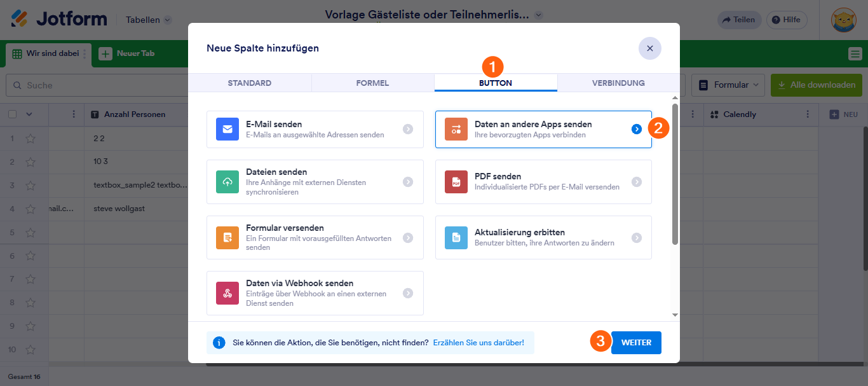Screen dimensions: 868x386
Task: Open the Formular dropdown
Action: coord(728,85)
